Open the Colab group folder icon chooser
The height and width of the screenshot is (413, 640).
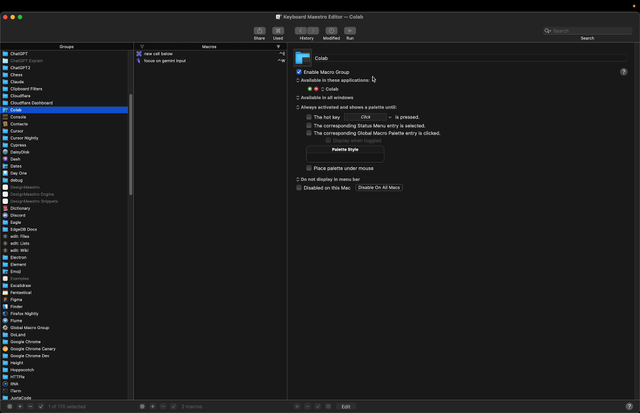(302, 58)
